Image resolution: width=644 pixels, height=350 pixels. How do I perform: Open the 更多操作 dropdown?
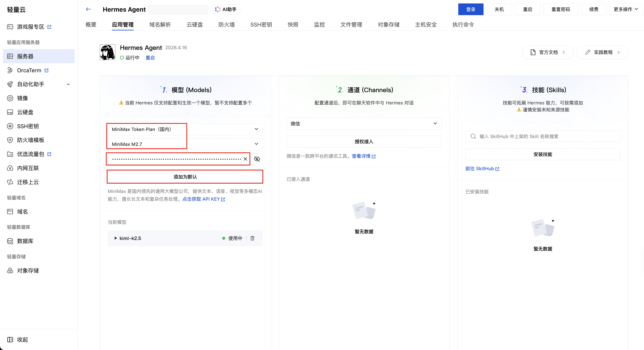pos(626,9)
